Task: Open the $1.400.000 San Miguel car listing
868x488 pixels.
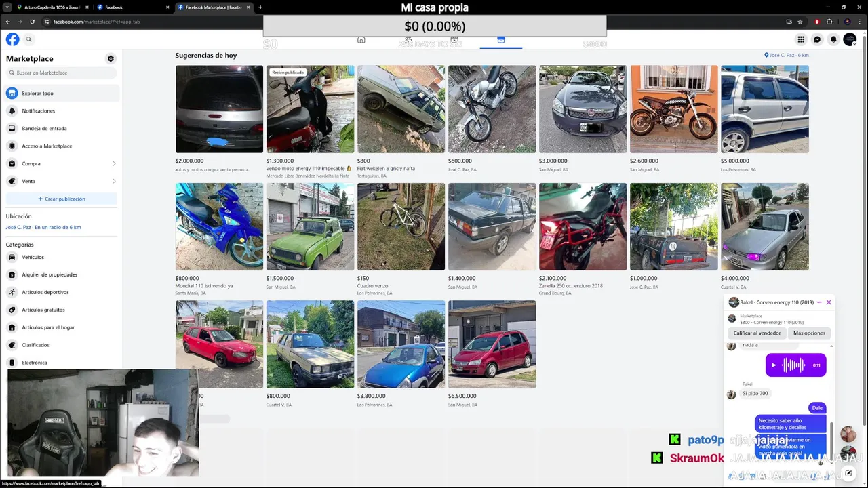Action: click(492, 226)
